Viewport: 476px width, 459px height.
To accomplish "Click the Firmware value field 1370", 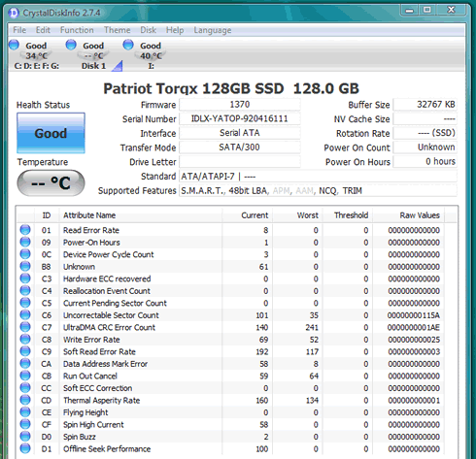I will (240, 105).
